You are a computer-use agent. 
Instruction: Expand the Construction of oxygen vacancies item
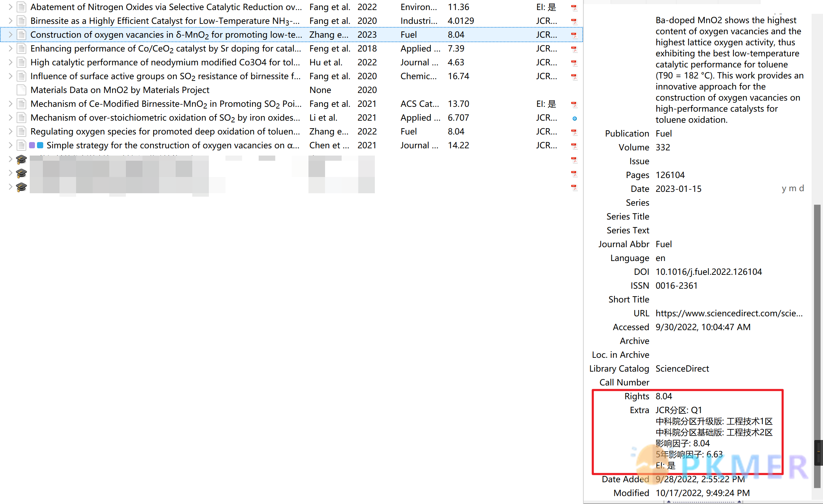tap(10, 35)
